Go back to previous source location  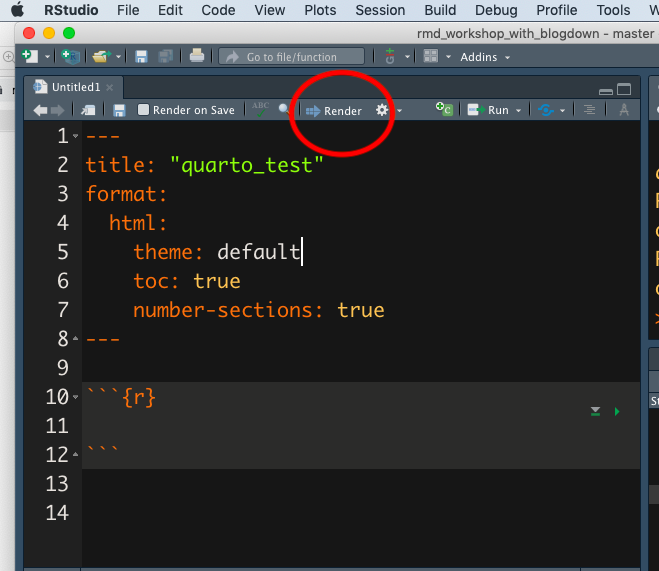[40, 111]
